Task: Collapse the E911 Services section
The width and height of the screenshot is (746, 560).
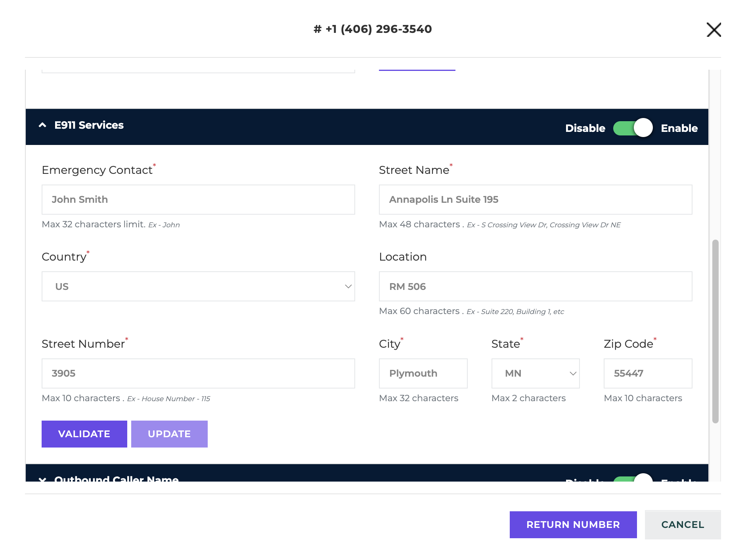Action: [x=42, y=125]
